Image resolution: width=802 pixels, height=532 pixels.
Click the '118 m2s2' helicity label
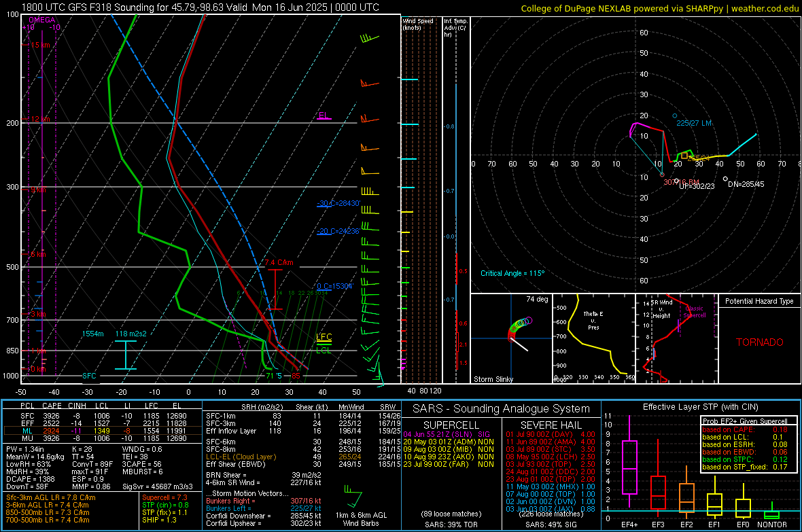[131, 334]
